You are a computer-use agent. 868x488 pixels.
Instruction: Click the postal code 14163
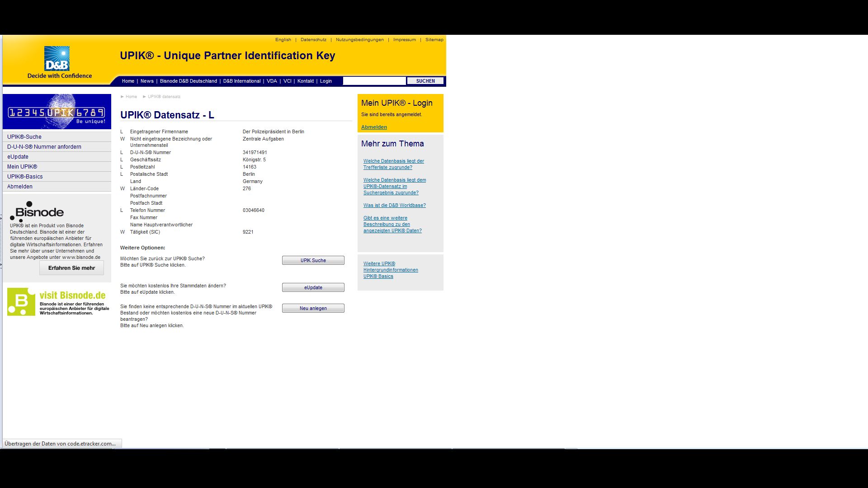coord(250,167)
